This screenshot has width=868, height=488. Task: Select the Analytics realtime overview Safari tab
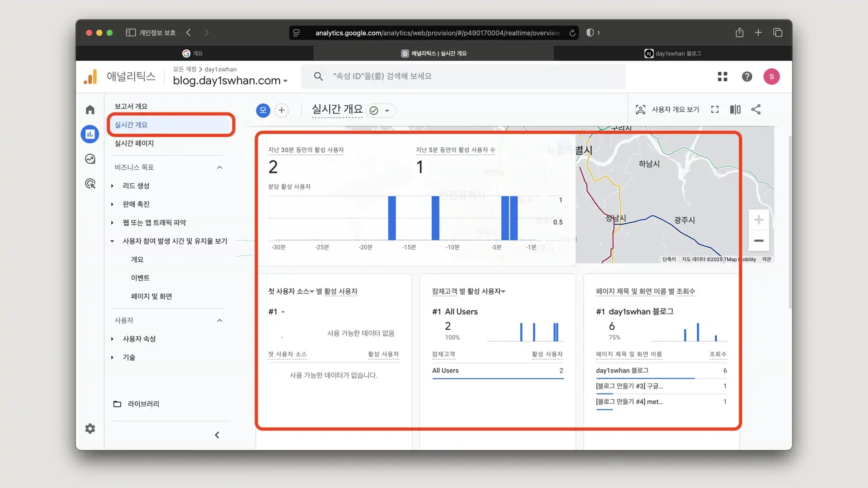(434, 53)
